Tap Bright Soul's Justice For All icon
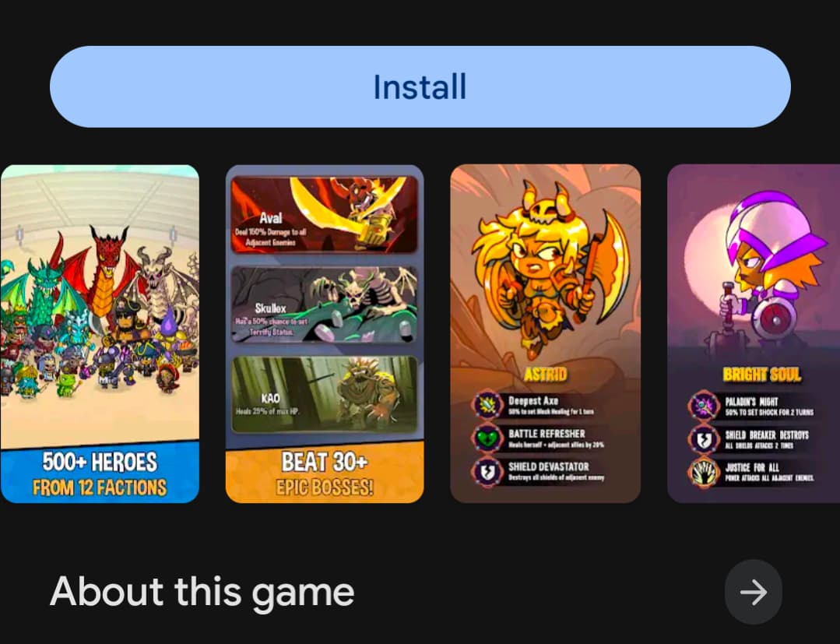Image resolution: width=840 pixels, height=644 pixels. coord(704,472)
